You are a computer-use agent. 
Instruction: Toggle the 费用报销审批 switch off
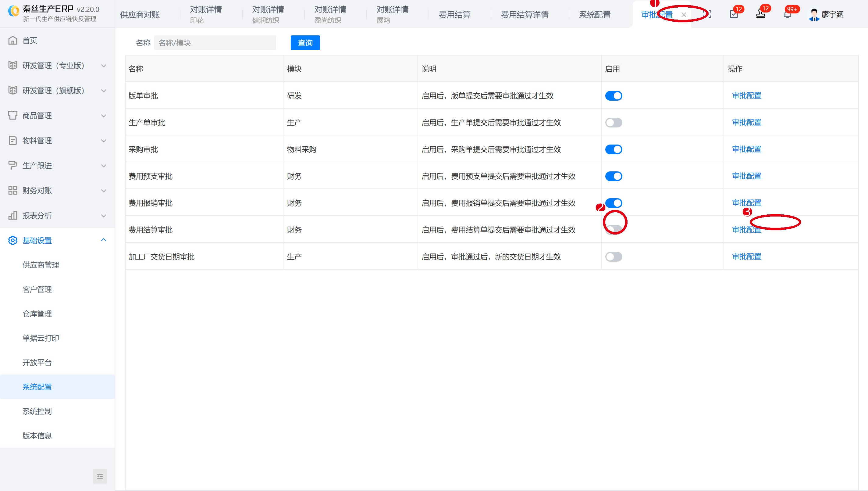[614, 203]
